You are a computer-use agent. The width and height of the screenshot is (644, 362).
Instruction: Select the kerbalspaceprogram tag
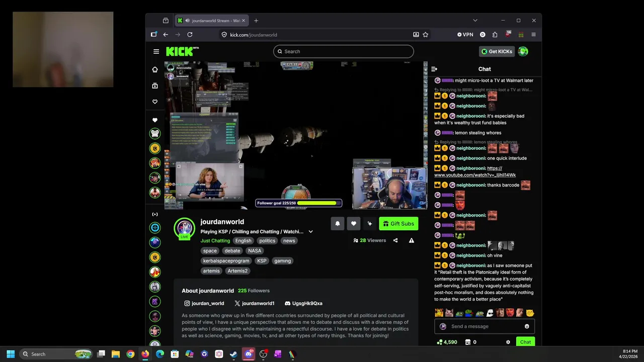click(x=226, y=261)
